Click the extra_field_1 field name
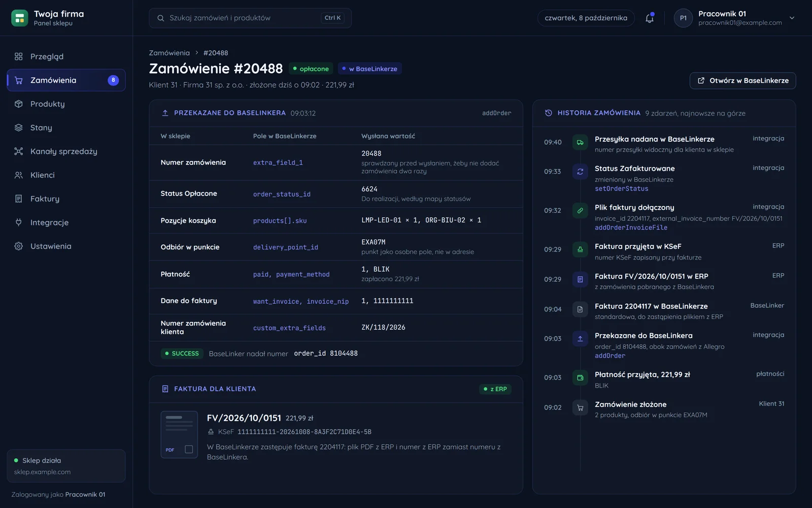Image resolution: width=812 pixels, height=508 pixels. click(278, 163)
